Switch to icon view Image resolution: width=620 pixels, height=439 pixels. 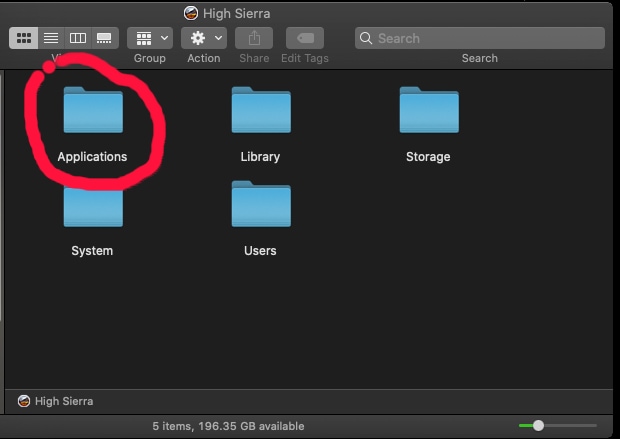coord(24,38)
